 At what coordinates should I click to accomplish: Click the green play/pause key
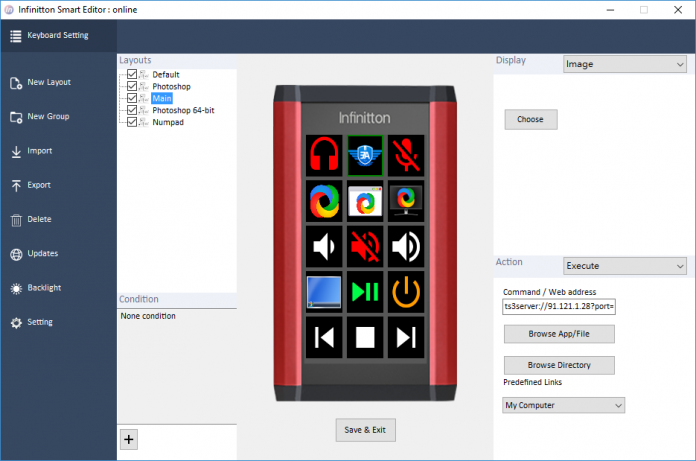coord(365,292)
